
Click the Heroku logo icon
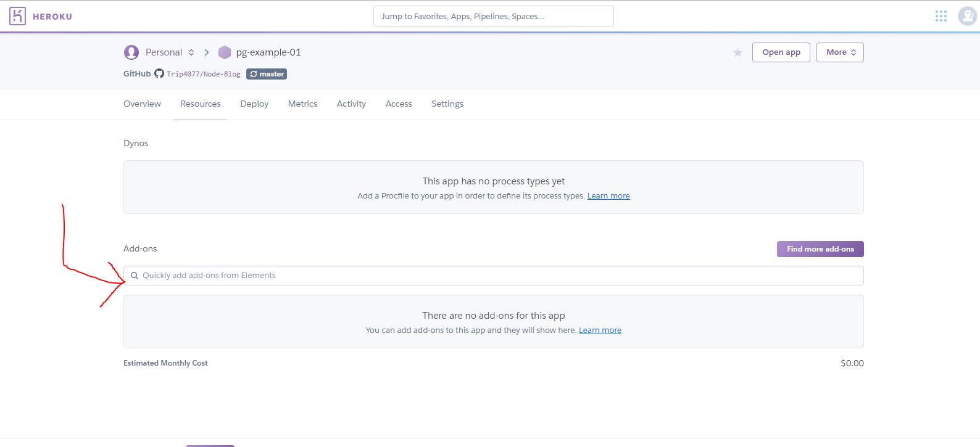[x=17, y=16]
